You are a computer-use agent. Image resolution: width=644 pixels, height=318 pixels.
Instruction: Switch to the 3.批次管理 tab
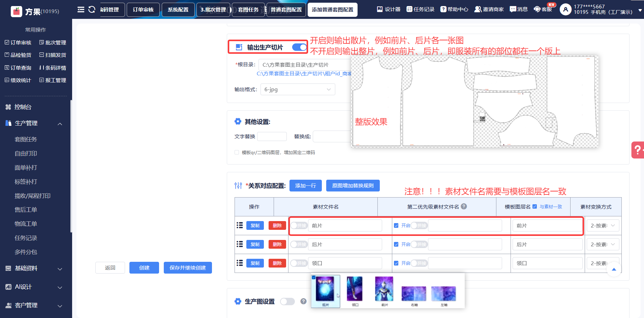(213, 10)
